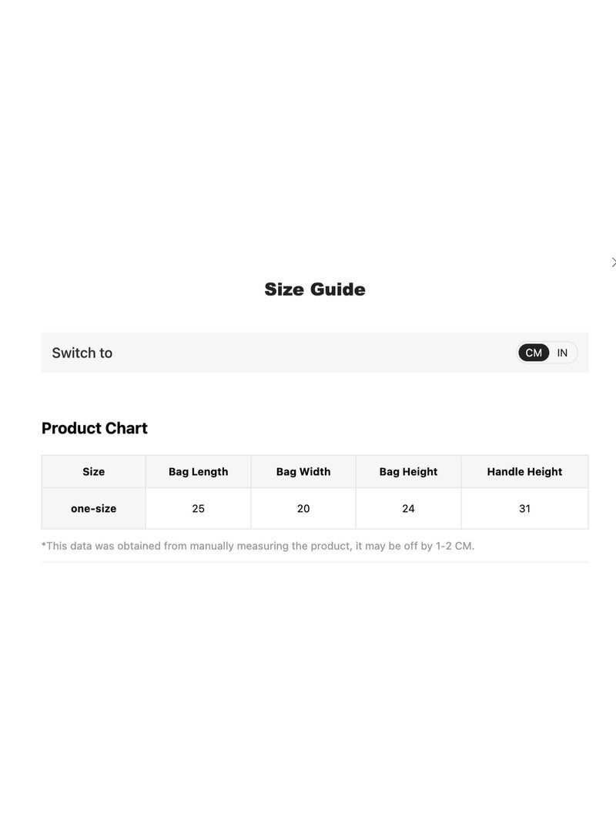The image size is (616, 840).
Task: Select the Bag Height column header
Action: (408, 471)
